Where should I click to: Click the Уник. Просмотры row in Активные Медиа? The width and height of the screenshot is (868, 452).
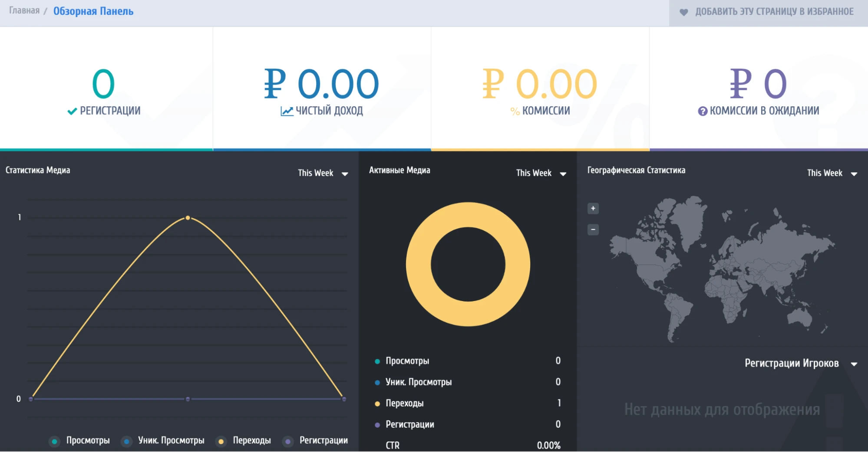[468, 382]
